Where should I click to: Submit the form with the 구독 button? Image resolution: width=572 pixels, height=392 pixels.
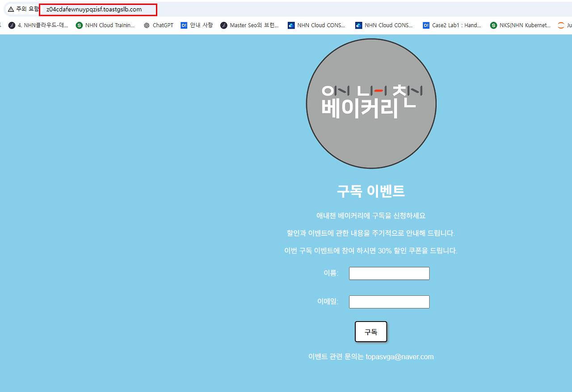371,332
